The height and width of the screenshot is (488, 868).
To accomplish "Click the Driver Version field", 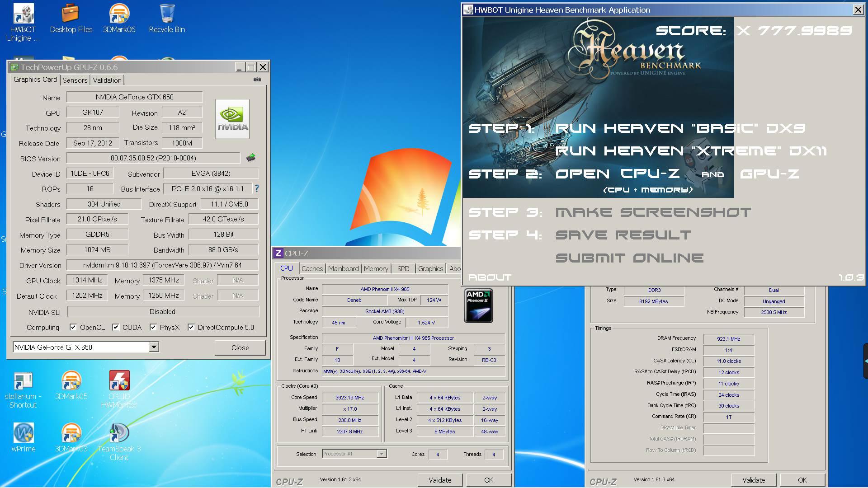I will 162,265.
